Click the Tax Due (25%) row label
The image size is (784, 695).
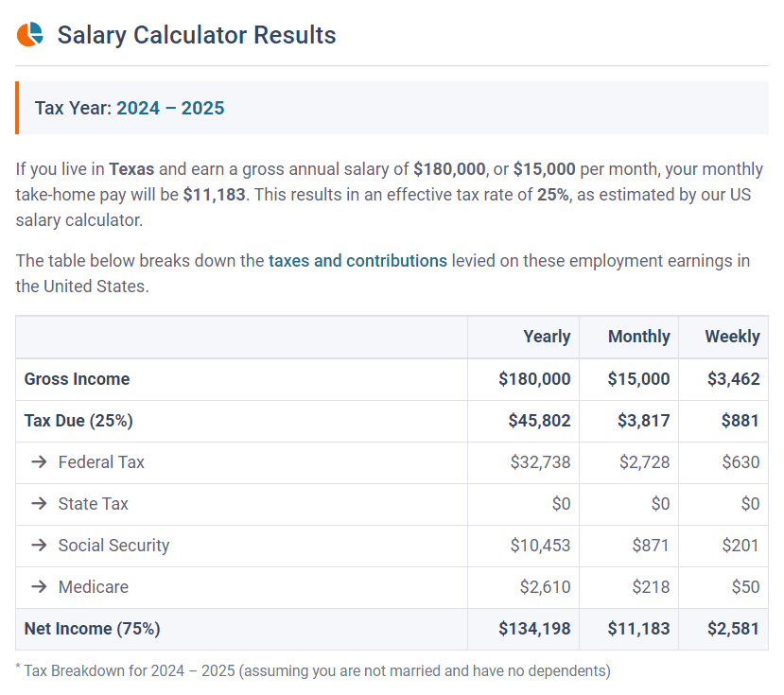(x=78, y=421)
